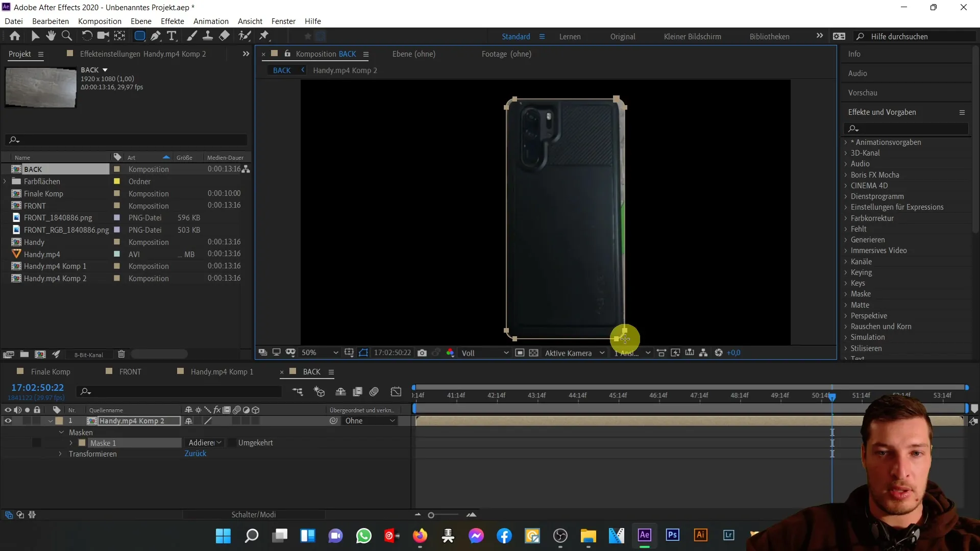Open the Addieren mask mode dropdown
This screenshot has height=551, width=980.
[x=205, y=443]
